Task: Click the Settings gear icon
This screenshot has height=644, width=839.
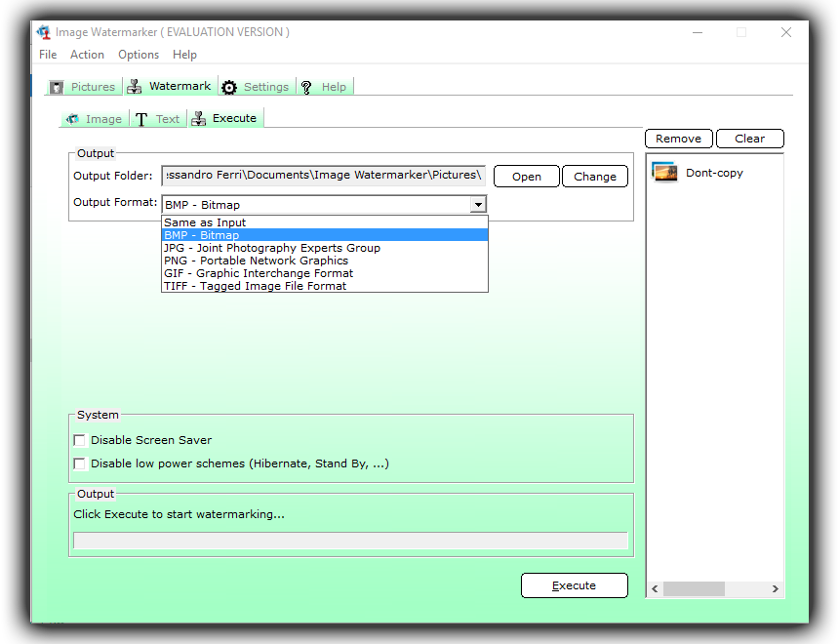Action: [229, 87]
